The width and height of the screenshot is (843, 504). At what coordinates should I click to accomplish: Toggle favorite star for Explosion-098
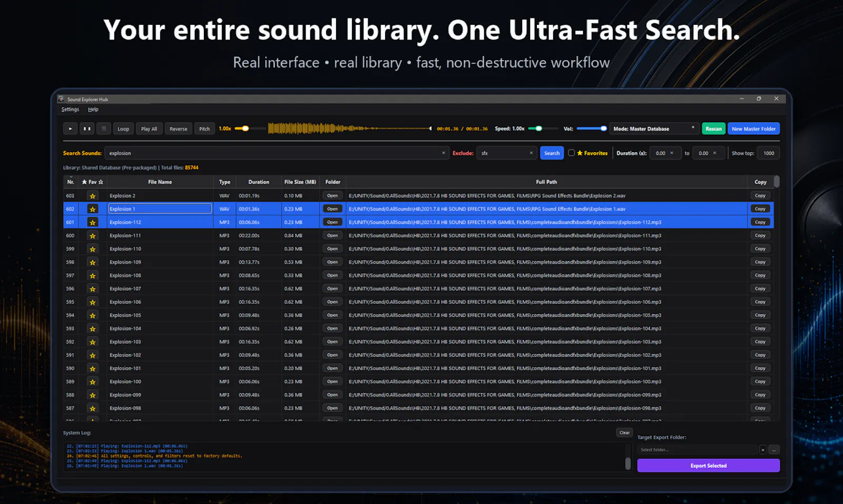(x=93, y=408)
